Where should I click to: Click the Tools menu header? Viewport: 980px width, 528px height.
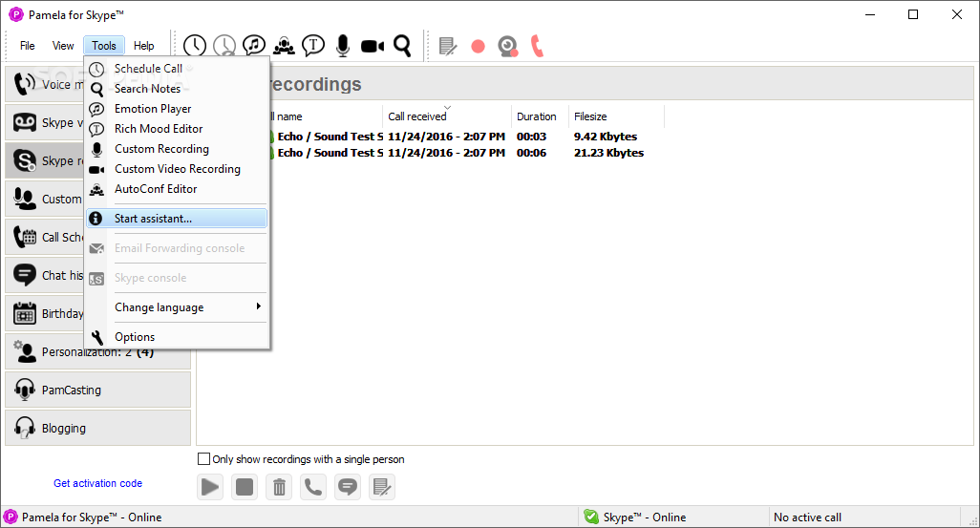(x=104, y=46)
